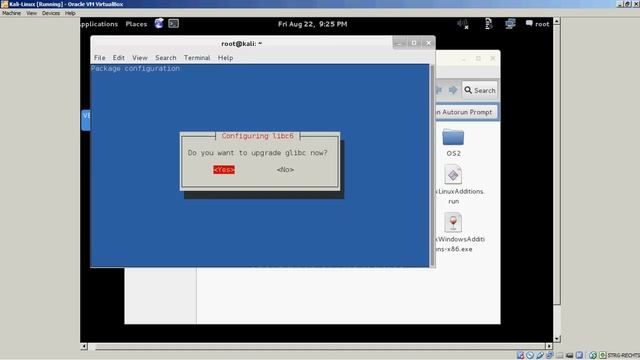640x360 pixels.
Task: Open the terminal View menu
Action: [x=140, y=58]
